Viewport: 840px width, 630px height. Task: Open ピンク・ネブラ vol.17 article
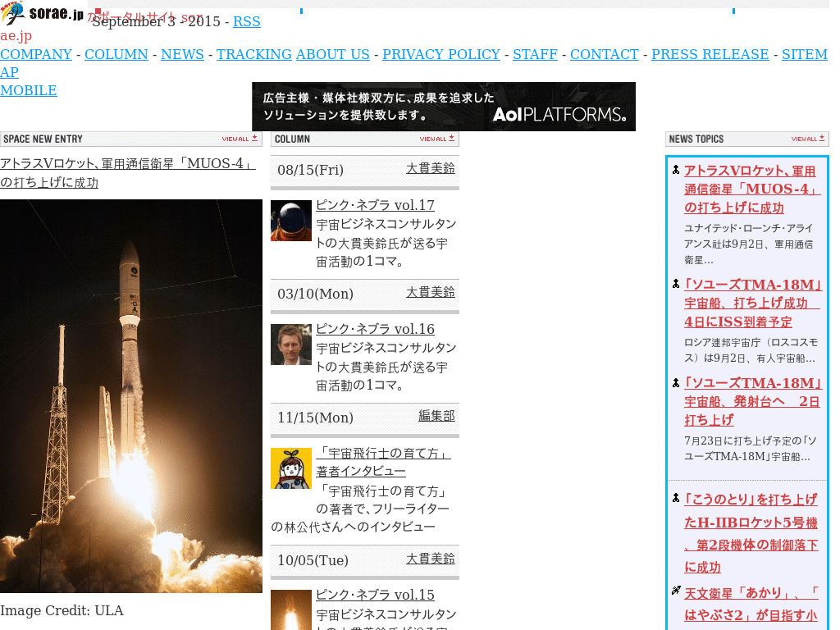[x=375, y=205]
